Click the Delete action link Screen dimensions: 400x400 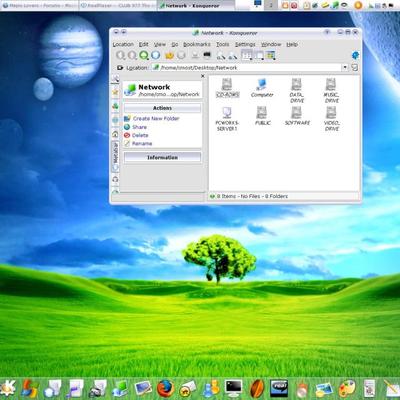pos(140,135)
